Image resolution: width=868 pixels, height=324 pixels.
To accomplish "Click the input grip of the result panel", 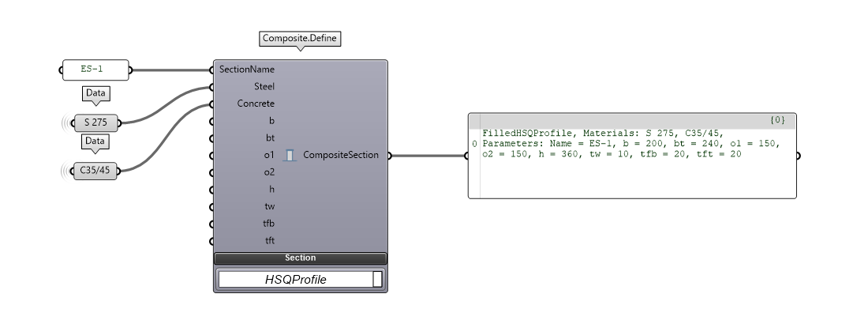I will pyautogui.click(x=469, y=156).
